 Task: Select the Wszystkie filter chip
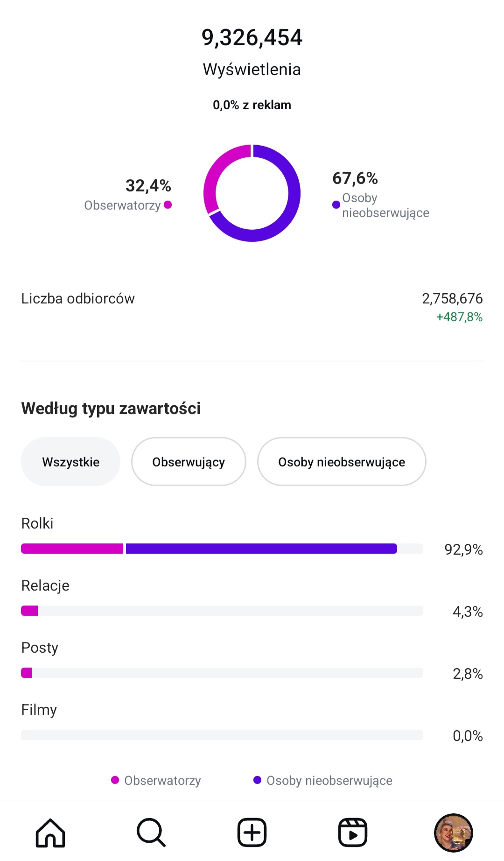(70, 462)
